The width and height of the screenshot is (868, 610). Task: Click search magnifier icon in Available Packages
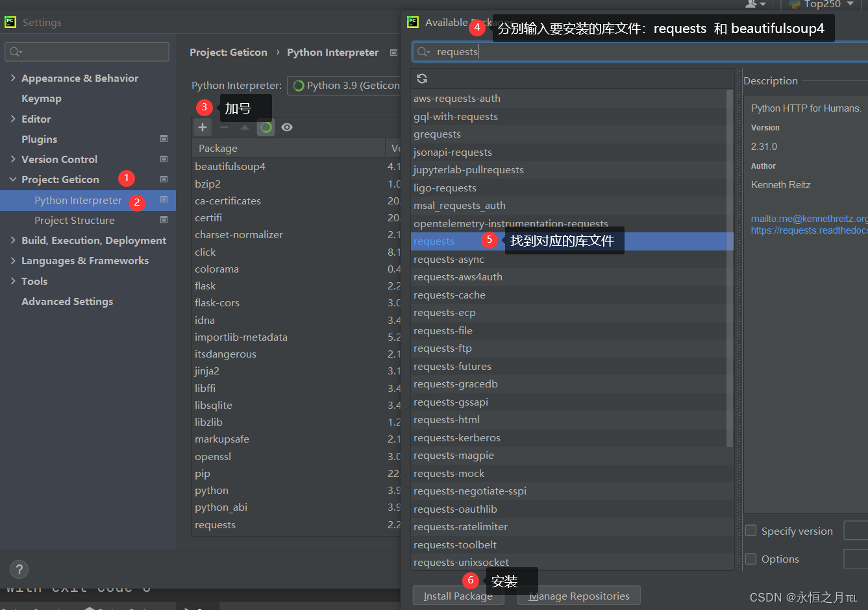[423, 52]
